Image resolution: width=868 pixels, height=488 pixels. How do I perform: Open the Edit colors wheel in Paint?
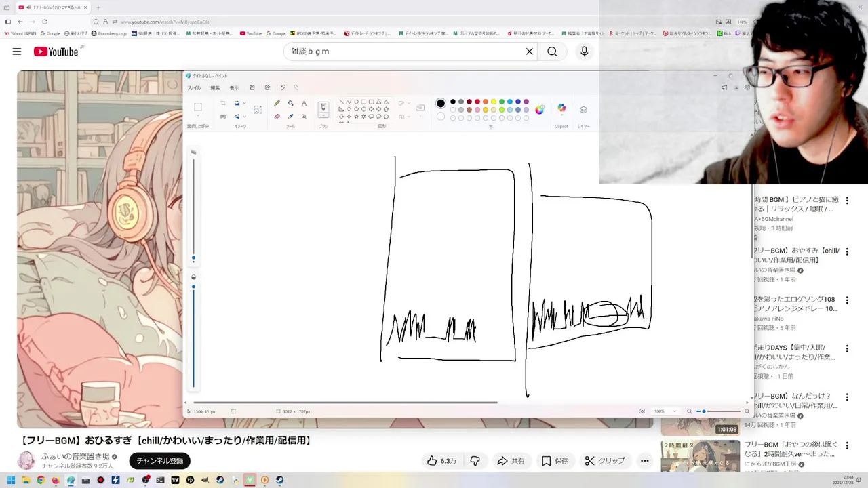point(539,110)
